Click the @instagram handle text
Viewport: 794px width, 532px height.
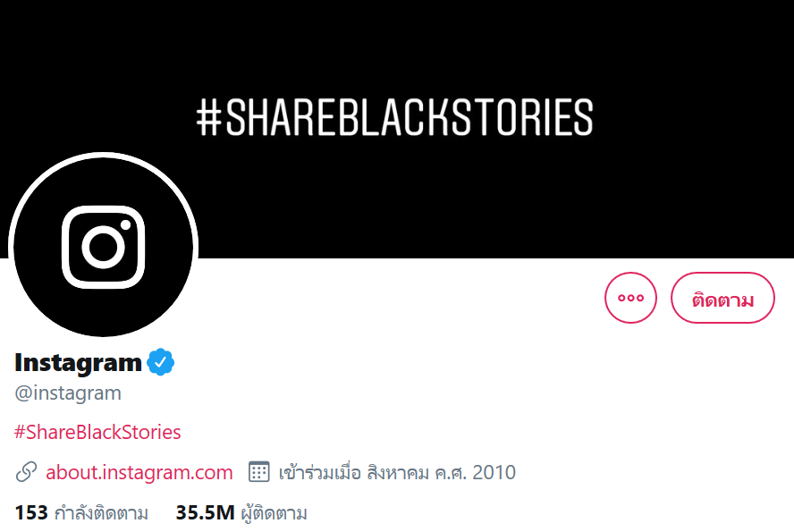coord(68,393)
